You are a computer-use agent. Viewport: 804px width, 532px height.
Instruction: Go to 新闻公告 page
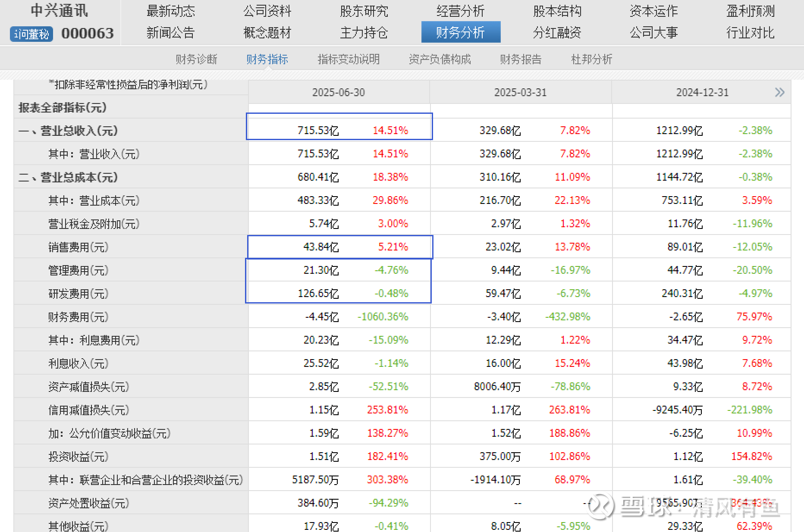point(171,33)
